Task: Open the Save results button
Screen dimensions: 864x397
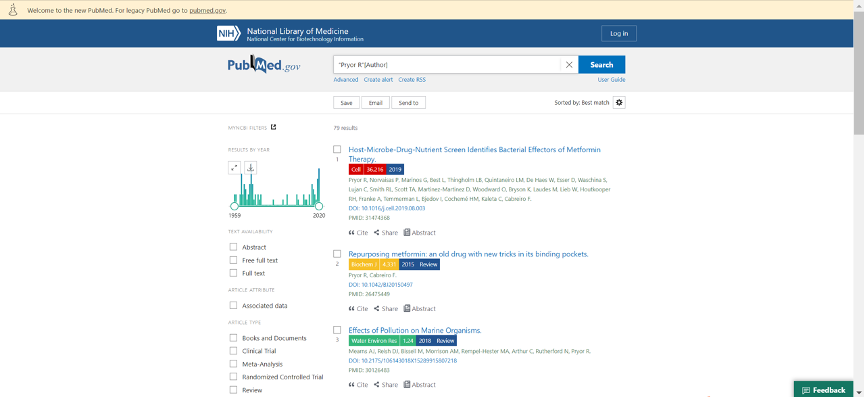Action: pos(347,103)
